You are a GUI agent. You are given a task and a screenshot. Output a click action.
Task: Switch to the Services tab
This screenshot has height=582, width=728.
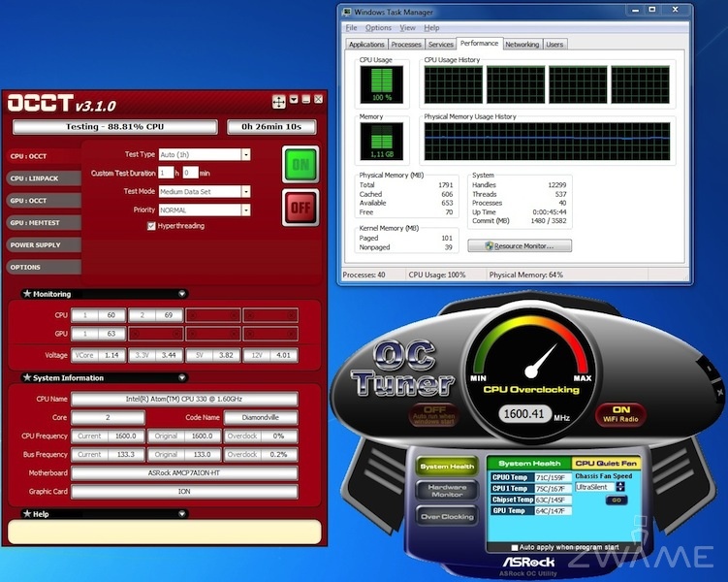441,44
